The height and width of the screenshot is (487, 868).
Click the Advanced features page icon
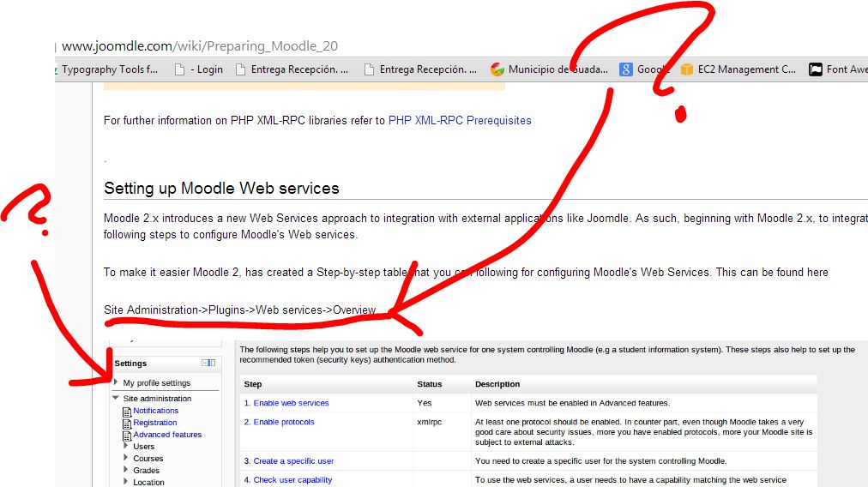pos(127,435)
